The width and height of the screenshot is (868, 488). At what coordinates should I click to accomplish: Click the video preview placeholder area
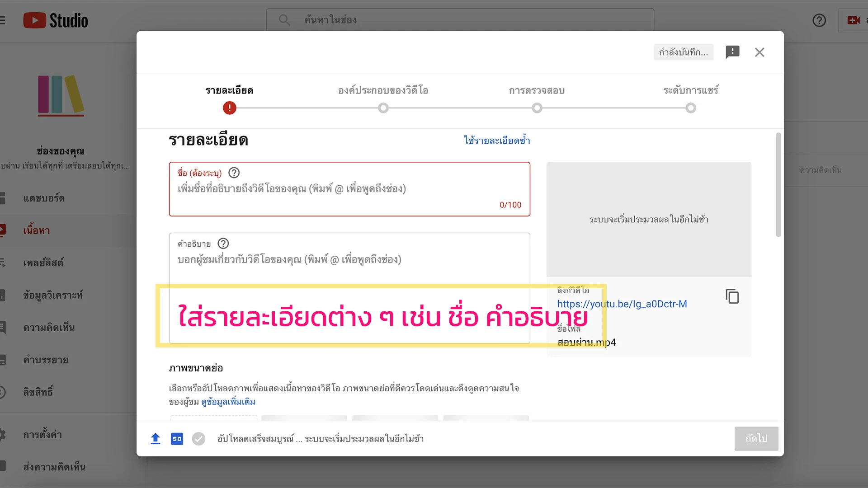coord(649,219)
